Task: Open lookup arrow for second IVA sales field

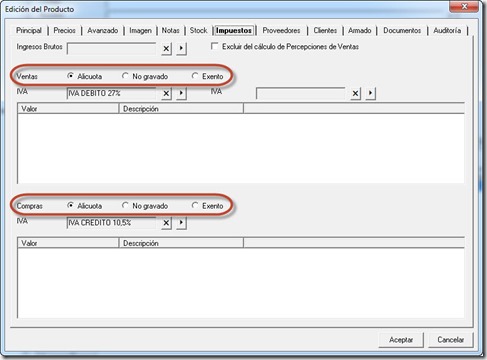Action: point(370,93)
